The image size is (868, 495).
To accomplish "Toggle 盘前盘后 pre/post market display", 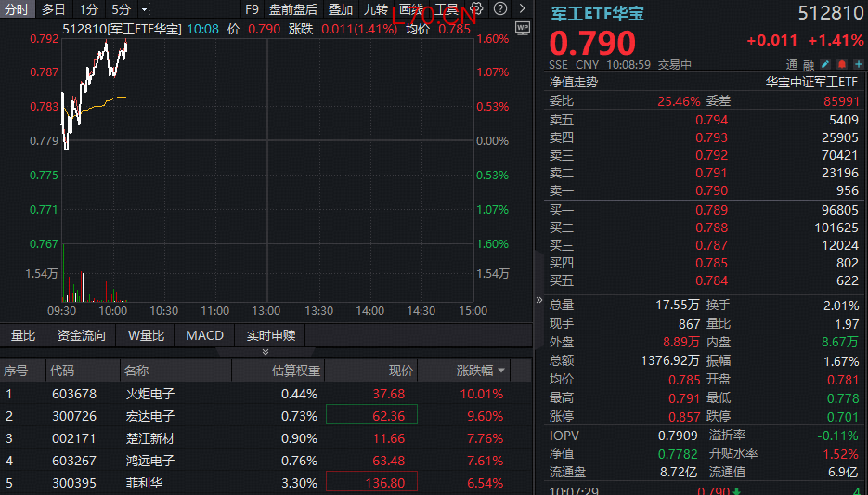I will (293, 9).
